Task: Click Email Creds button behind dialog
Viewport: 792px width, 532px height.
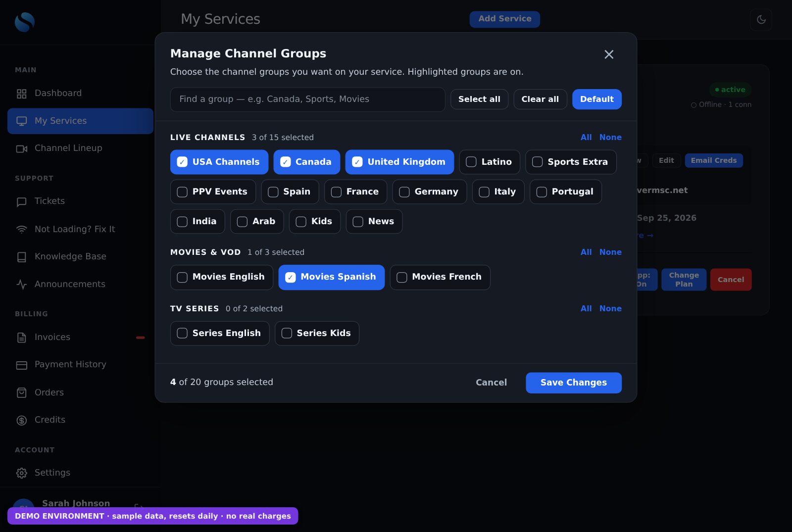Action: click(x=714, y=161)
